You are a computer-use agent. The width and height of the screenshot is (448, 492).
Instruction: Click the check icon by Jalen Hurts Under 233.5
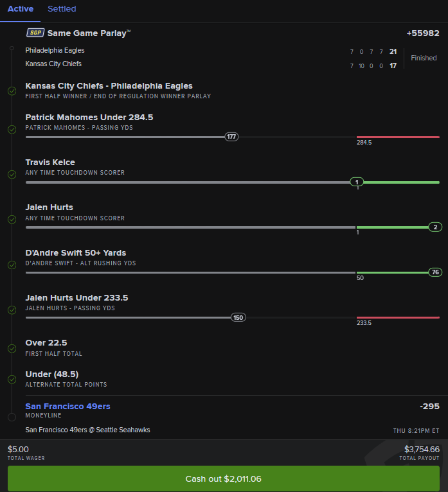click(x=12, y=310)
